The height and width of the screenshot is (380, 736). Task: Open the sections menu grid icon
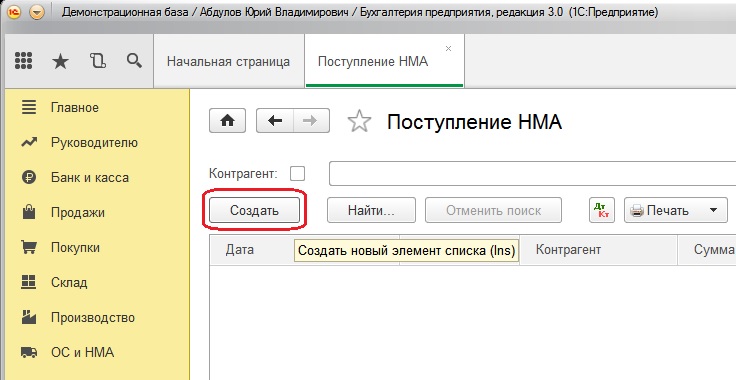[x=23, y=61]
